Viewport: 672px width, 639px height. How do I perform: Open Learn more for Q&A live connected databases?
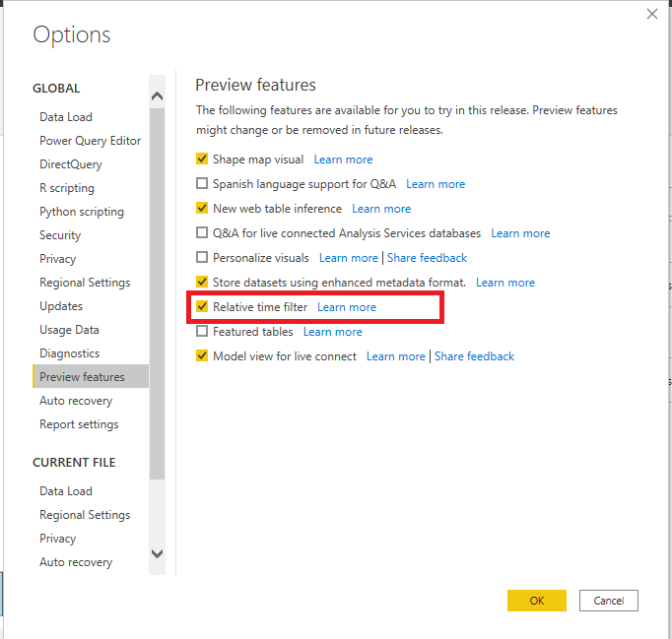click(x=520, y=233)
